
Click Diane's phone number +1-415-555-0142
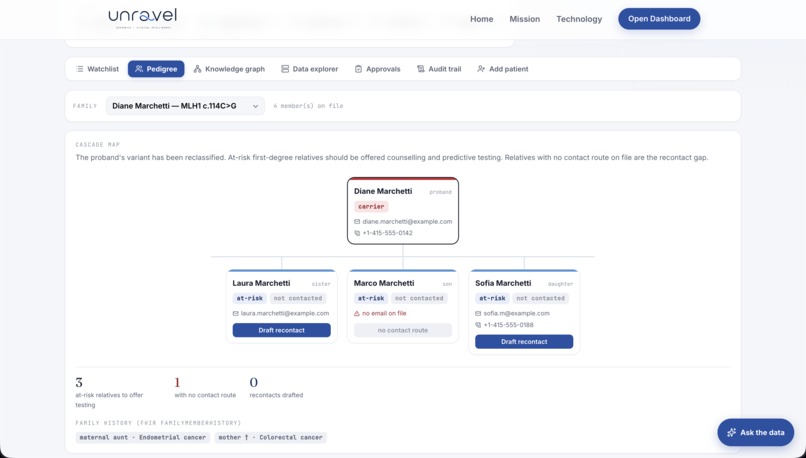tap(388, 233)
